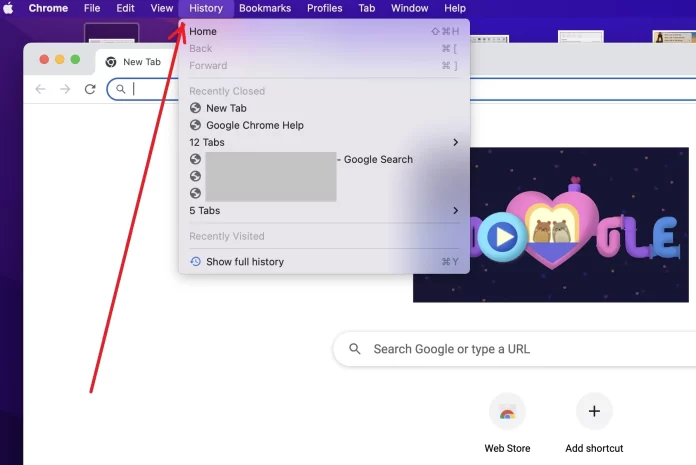696x465 pixels.
Task: Open the Tab menu
Action: coord(367,8)
